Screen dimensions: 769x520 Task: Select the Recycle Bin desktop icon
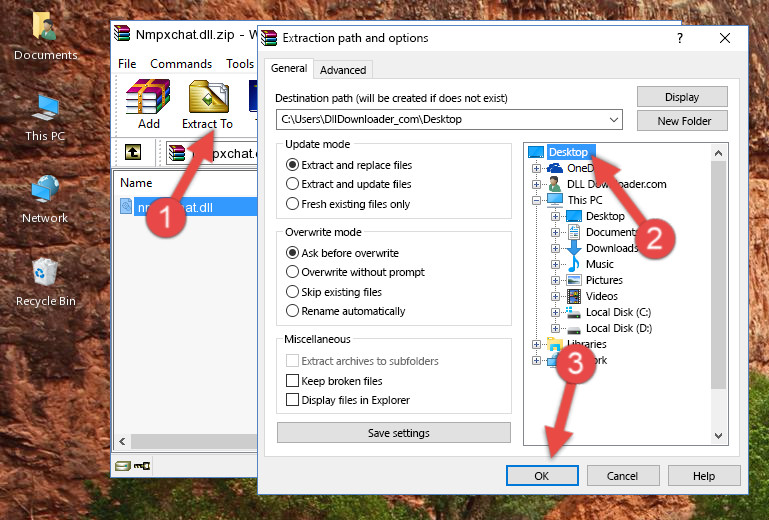[x=45, y=282]
